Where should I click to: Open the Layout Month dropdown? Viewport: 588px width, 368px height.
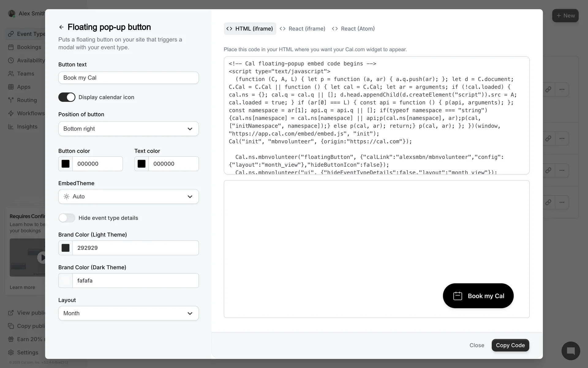click(x=128, y=313)
